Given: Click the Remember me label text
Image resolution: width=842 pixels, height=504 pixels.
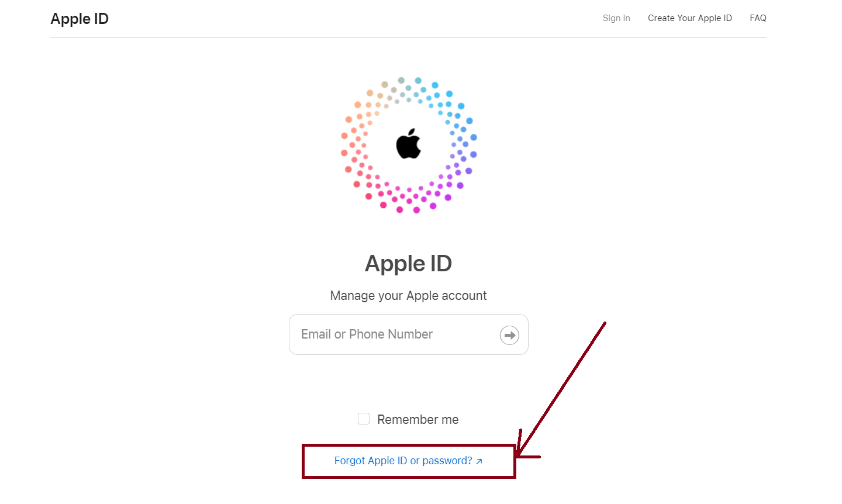Looking at the screenshot, I should [417, 419].
